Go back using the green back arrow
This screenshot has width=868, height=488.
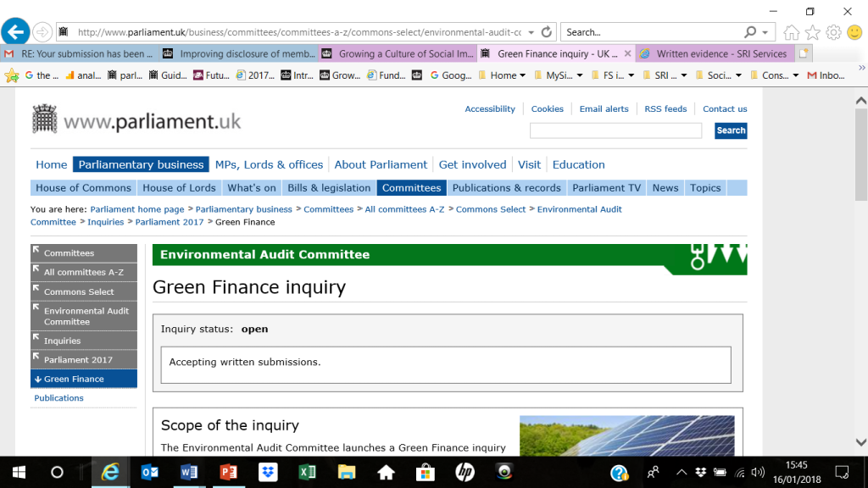pos(15,31)
